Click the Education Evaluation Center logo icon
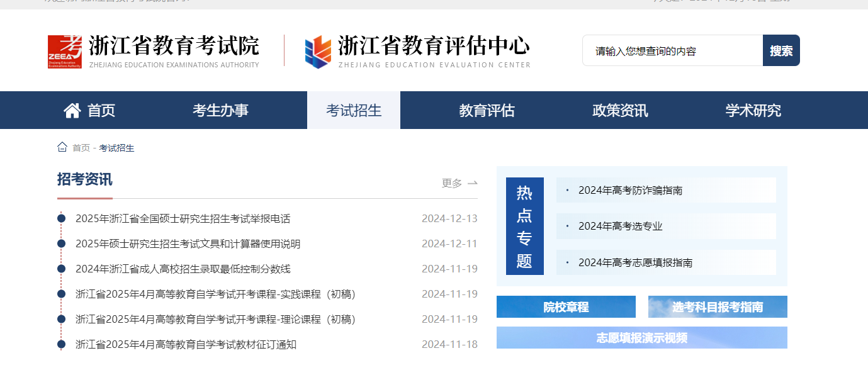Viewport: 868px width, 375px height. click(x=318, y=52)
